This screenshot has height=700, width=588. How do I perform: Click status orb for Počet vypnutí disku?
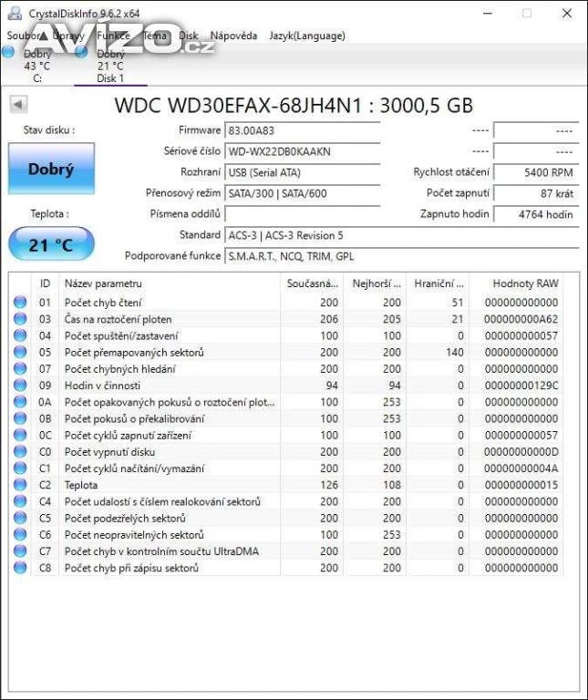[x=20, y=451]
